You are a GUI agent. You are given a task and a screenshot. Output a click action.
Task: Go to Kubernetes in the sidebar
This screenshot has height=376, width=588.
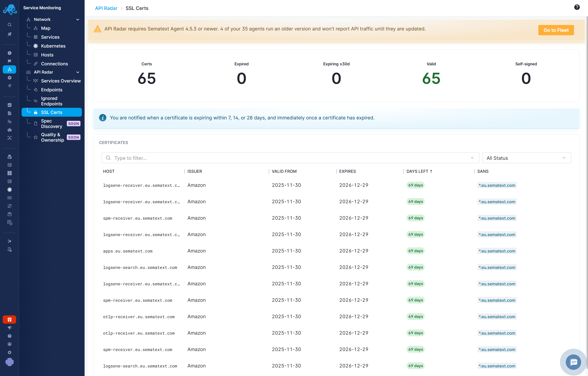[x=53, y=46]
